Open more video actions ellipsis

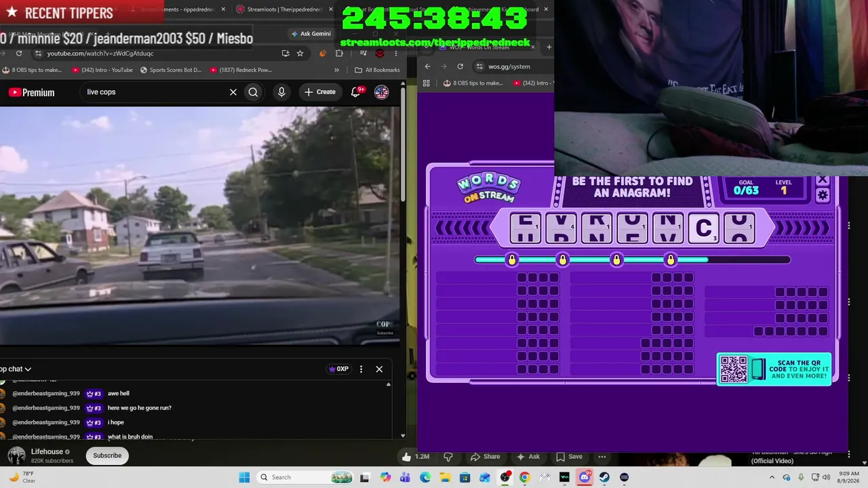point(602,457)
